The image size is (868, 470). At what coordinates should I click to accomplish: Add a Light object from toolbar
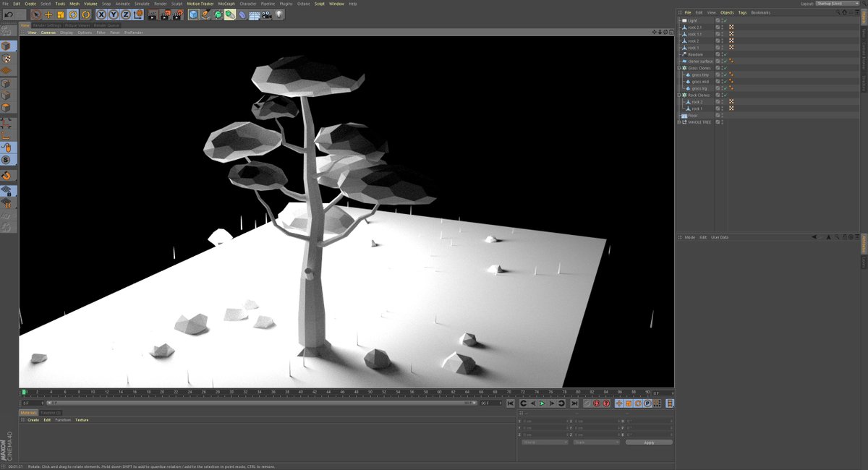point(278,14)
